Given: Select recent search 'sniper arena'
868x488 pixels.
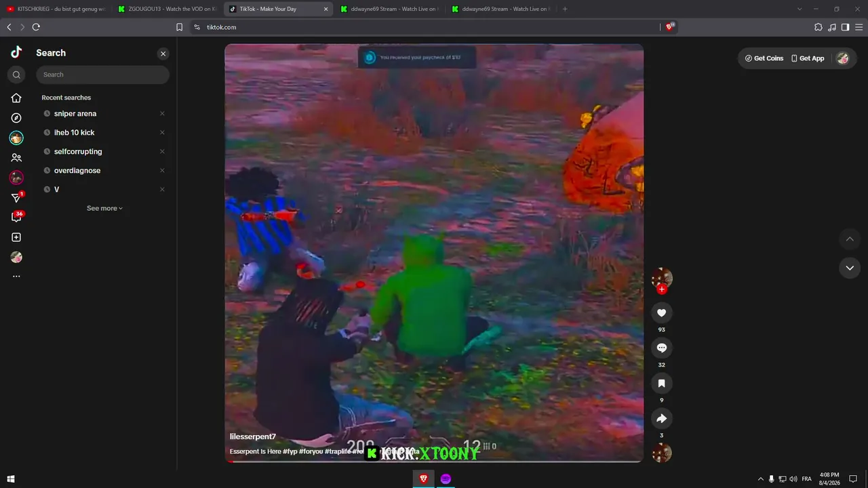Looking at the screenshot, I should 75,114.
